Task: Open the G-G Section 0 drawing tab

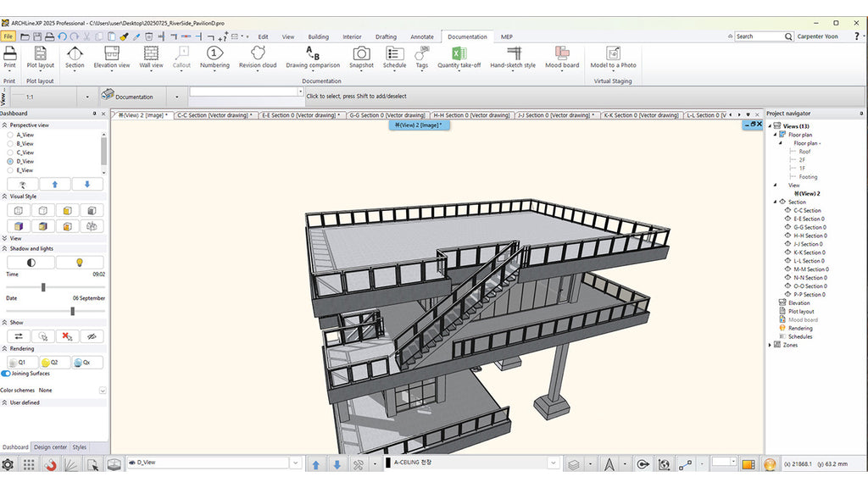Action: coord(387,115)
